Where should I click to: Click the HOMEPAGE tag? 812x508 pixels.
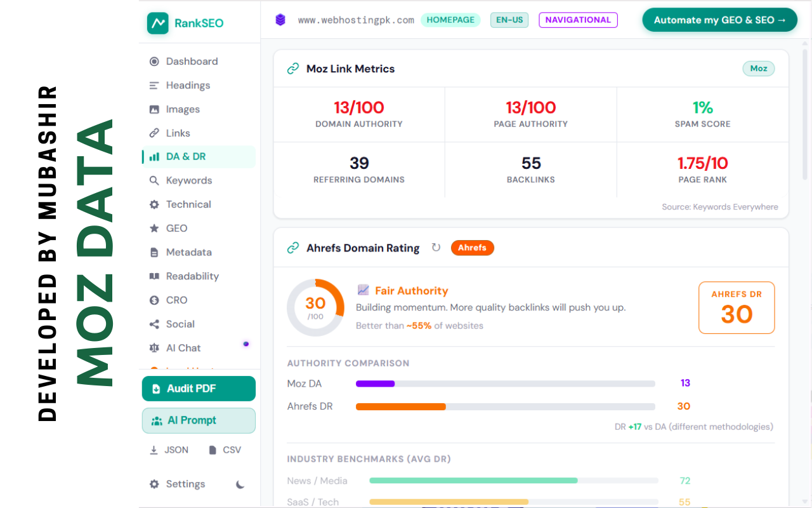click(x=450, y=20)
